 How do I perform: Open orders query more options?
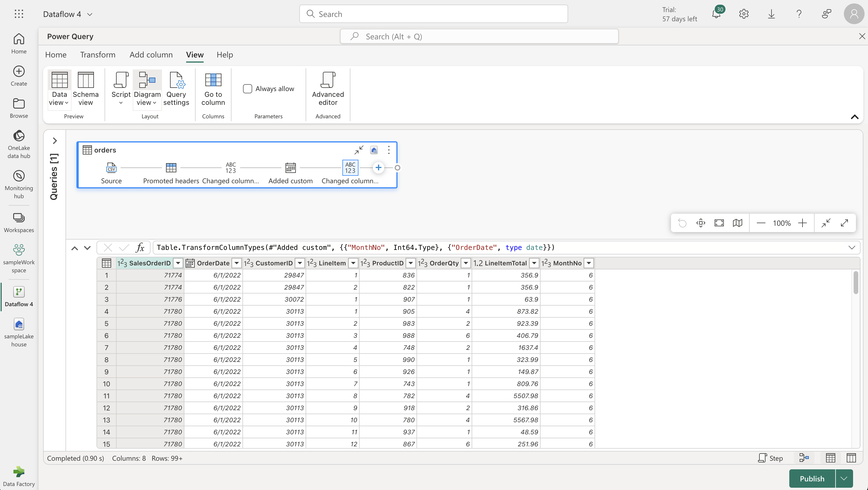pos(389,150)
